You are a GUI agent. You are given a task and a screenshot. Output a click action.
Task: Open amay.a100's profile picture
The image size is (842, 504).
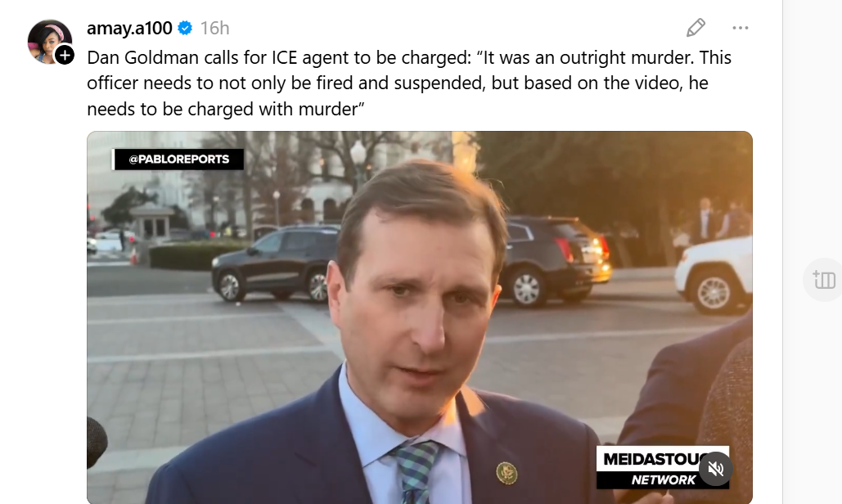tap(49, 41)
